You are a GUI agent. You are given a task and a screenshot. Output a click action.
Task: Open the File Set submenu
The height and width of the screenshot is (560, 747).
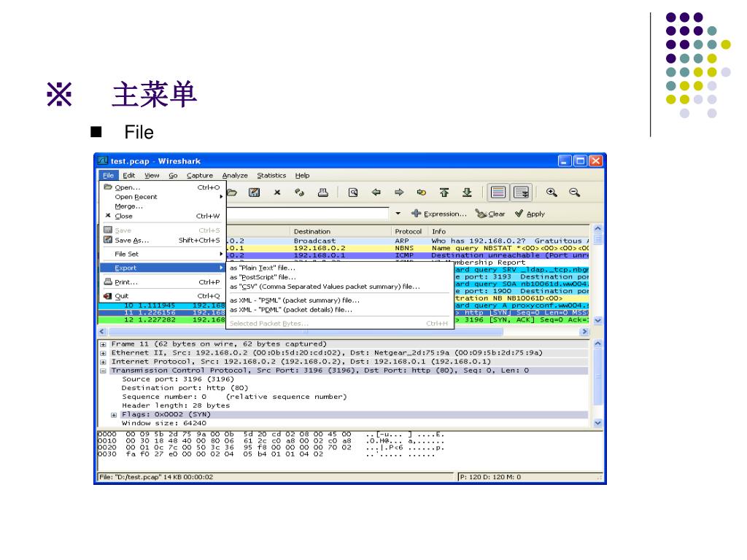(163, 254)
